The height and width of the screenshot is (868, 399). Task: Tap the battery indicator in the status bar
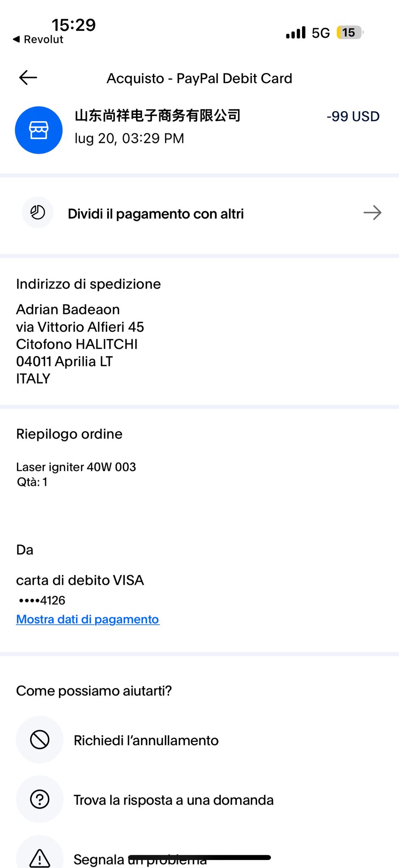(349, 33)
